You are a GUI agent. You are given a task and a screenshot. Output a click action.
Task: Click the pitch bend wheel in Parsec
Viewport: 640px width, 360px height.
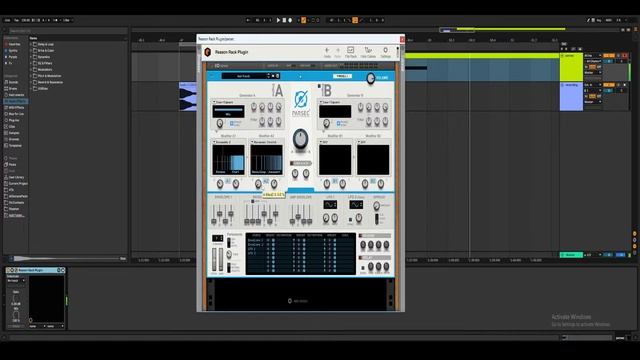[214, 259]
